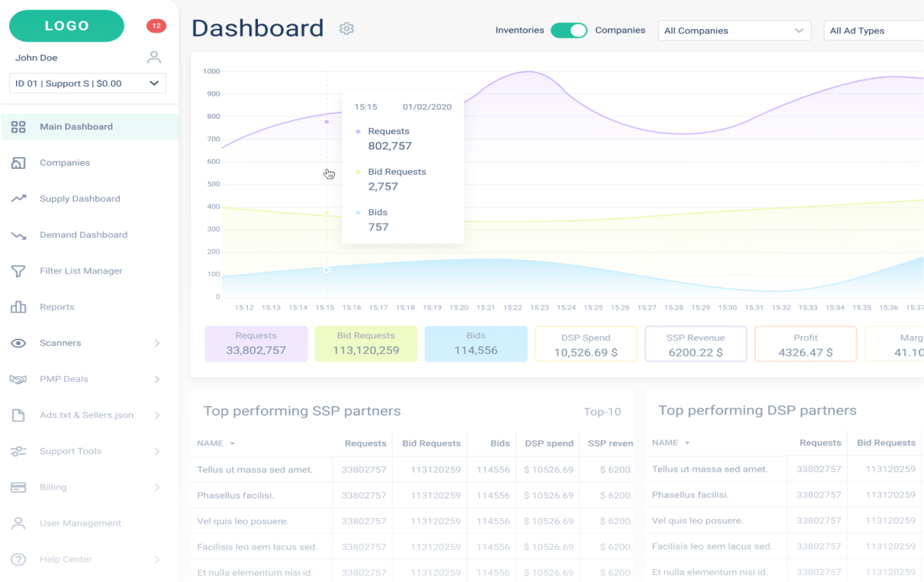This screenshot has height=582, width=924.
Task: Open the Supply Dashboard menu item
Action: tap(80, 199)
